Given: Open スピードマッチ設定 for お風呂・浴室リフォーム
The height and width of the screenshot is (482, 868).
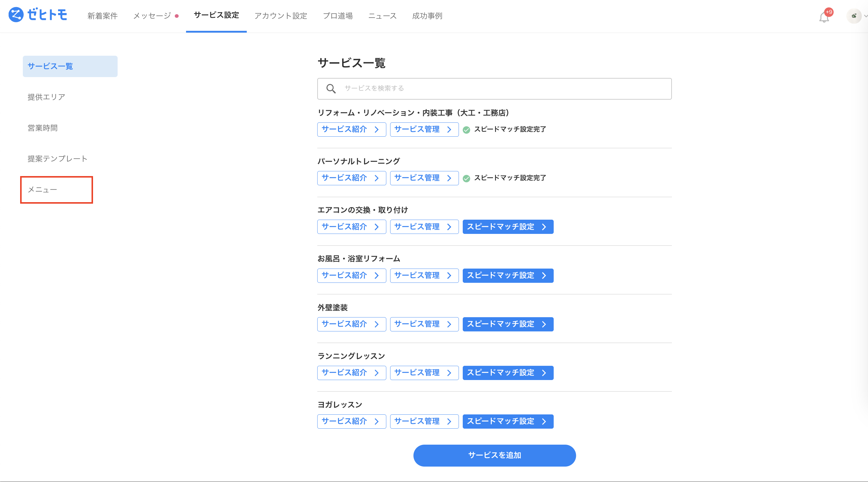Looking at the screenshot, I should point(508,275).
